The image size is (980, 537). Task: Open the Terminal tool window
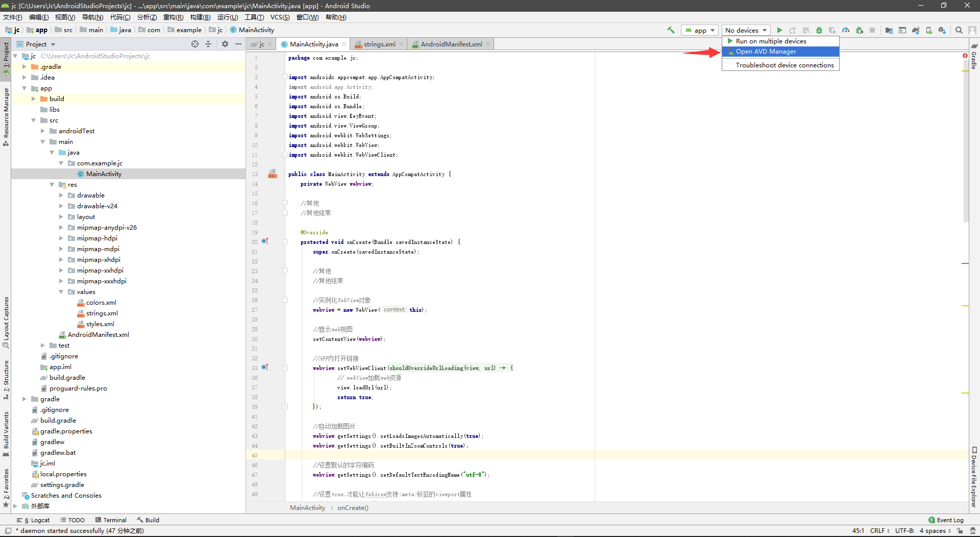coord(111,520)
